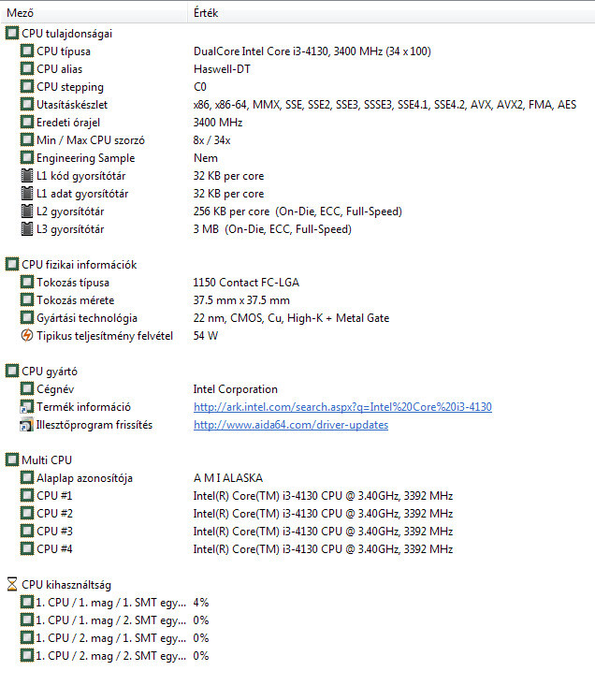Click the Tipikus teljesítmény felvétel power icon
Screen dimensions: 595x700
pos(27,335)
